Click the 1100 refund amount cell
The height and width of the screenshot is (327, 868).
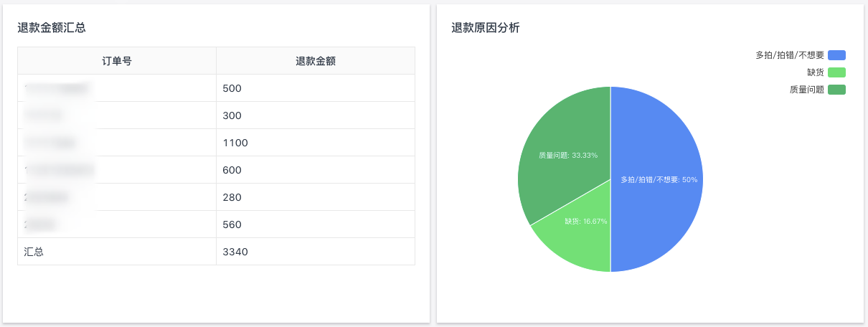coord(316,143)
